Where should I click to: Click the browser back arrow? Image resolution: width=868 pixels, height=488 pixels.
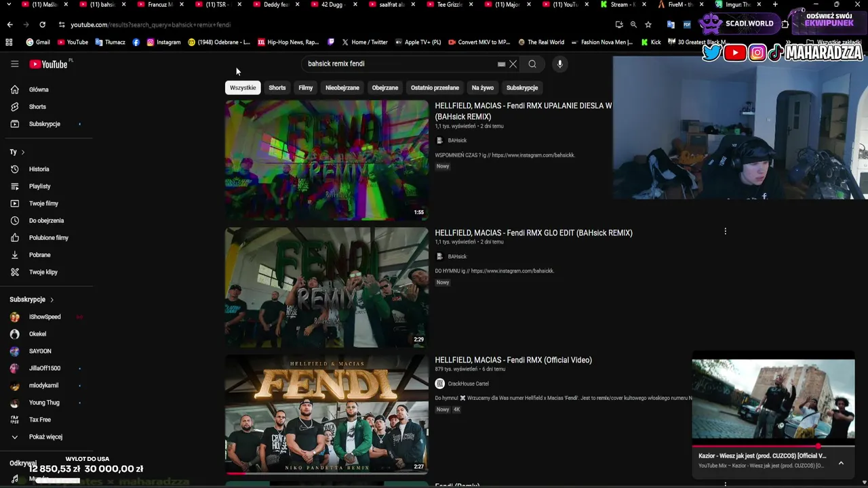9,24
